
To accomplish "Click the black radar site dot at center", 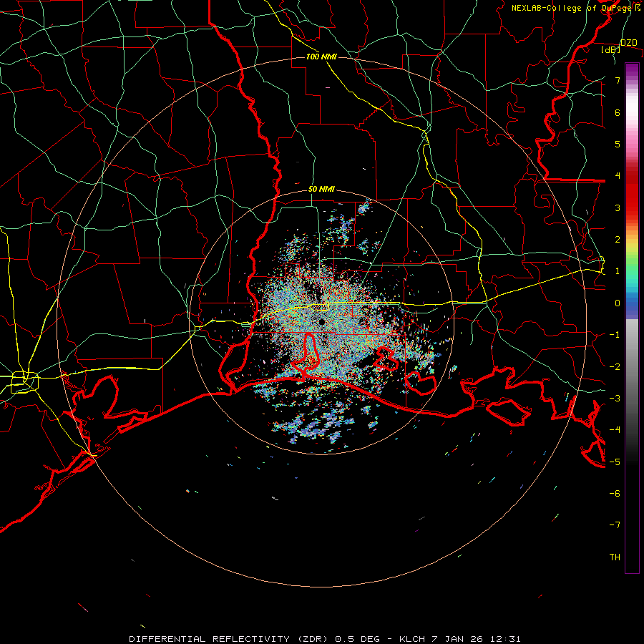I will 322,322.
